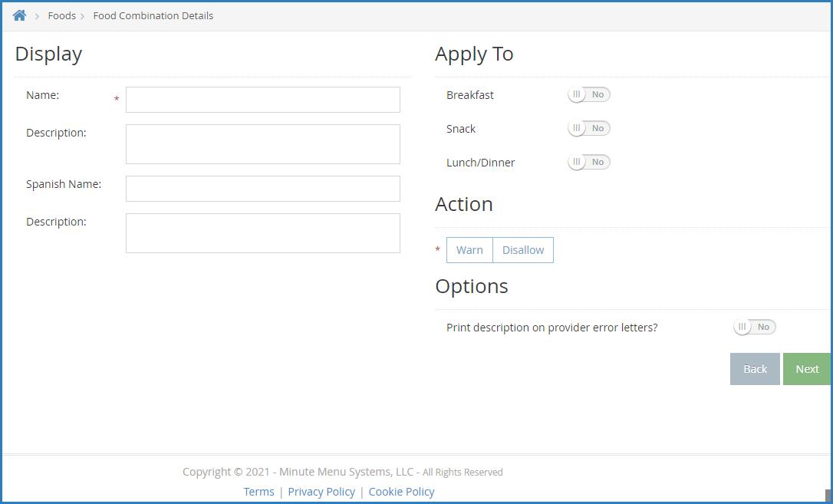
Task: Click the Options section heading
Action: click(472, 286)
